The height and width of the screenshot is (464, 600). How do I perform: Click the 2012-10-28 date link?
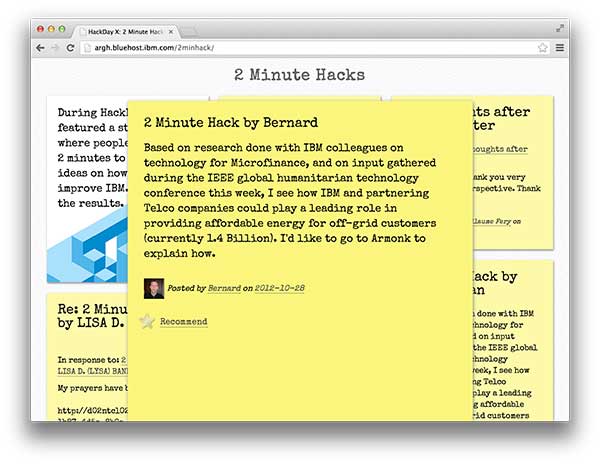[279, 288]
